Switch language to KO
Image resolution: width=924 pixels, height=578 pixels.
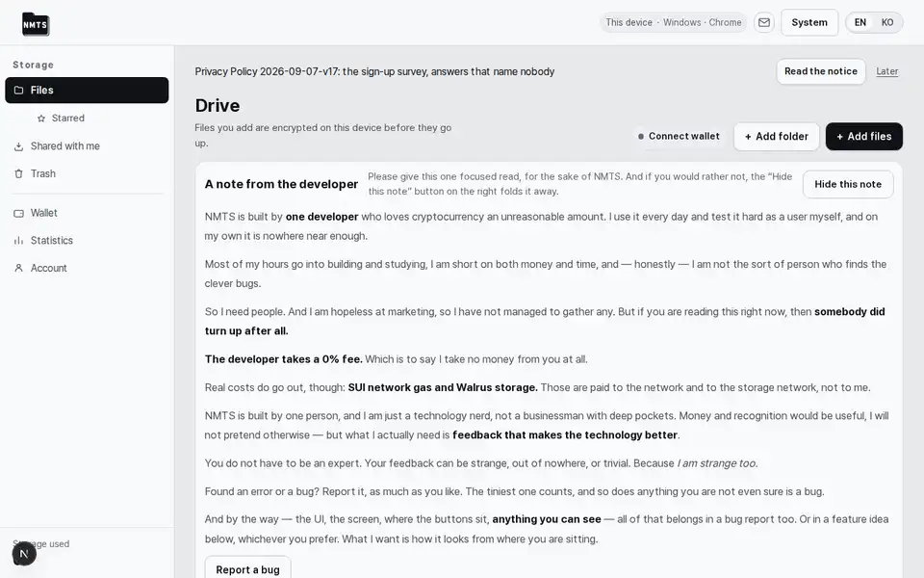[x=886, y=22]
